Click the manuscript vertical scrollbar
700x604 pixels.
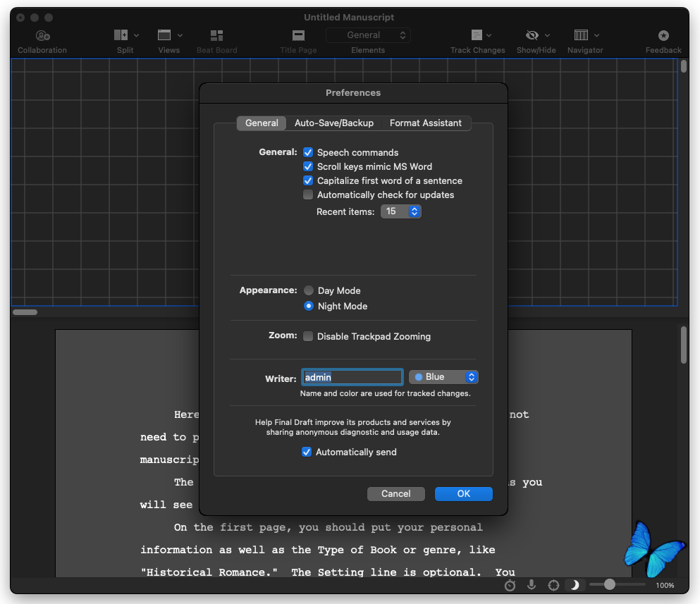(684, 345)
